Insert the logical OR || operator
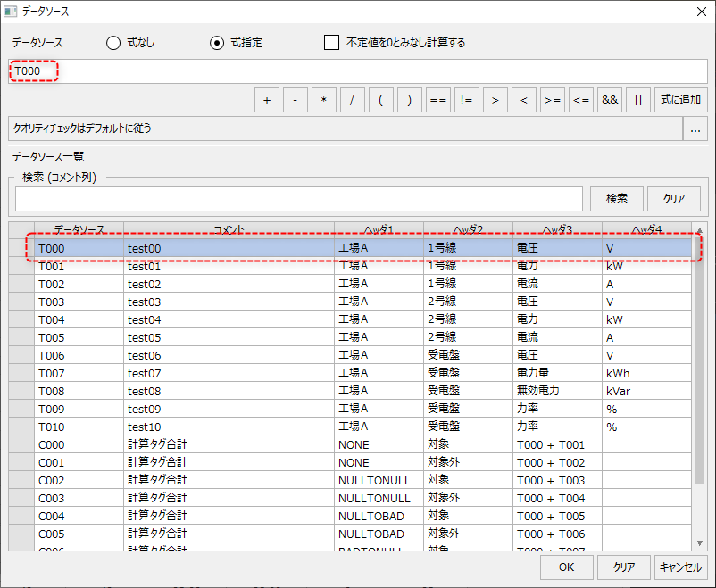Image resolution: width=716 pixels, height=588 pixels. click(x=637, y=100)
